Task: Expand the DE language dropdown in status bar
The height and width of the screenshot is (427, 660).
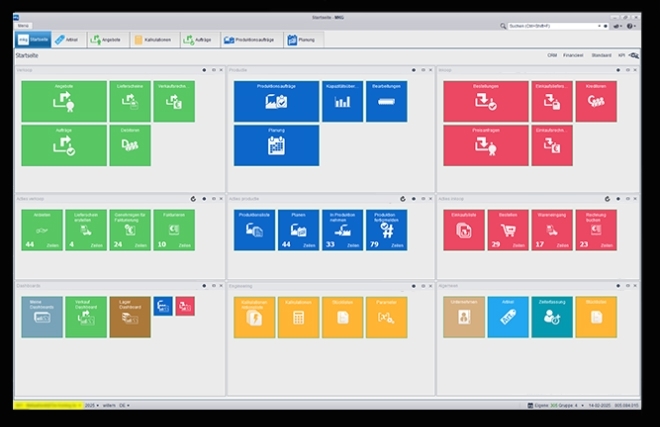Action: point(125,405)
